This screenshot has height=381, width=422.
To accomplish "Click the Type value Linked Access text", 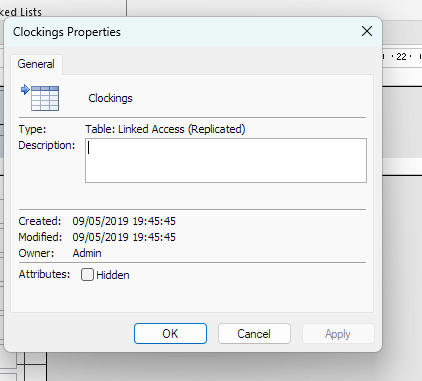I will tap(165, 129).
